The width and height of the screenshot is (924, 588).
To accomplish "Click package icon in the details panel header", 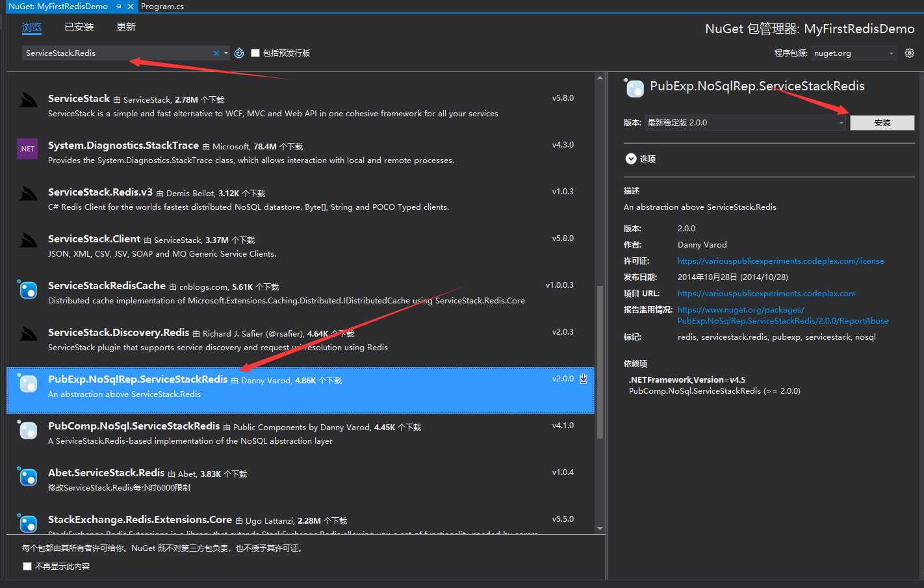I will click(634, 87).
